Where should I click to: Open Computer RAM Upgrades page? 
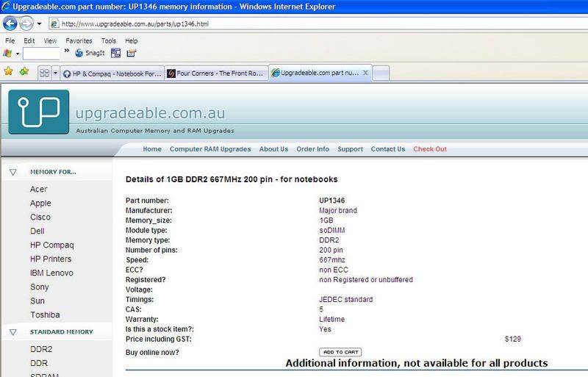tap(210, 149)
